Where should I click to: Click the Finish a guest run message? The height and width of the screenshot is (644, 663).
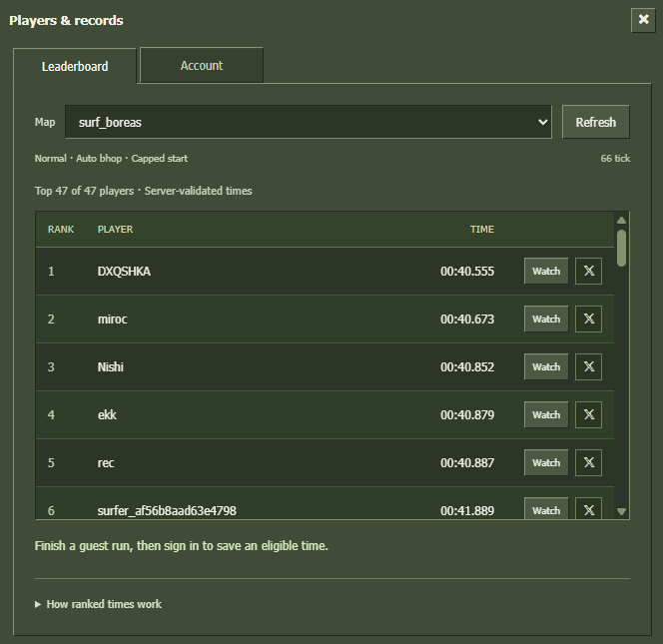tap(182, 546)
